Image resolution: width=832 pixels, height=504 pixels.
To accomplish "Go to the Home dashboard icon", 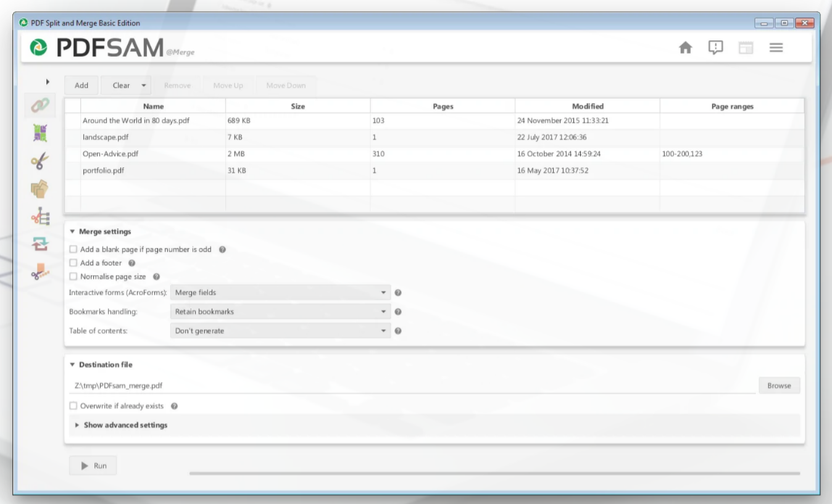I will click(685, 48).
